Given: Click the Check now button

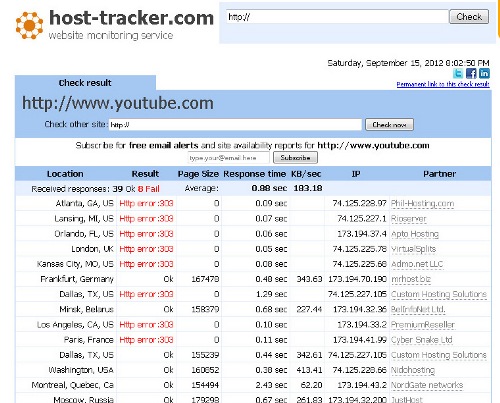Looking at the screenshot, I should pyautogui.click(x=389, y=125).
